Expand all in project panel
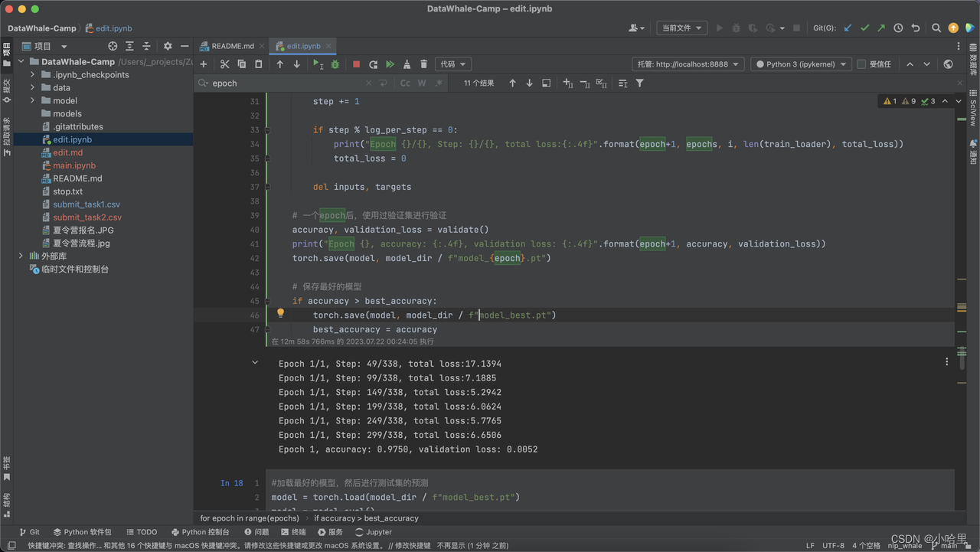980x552 pixels. tap(129, 46)
